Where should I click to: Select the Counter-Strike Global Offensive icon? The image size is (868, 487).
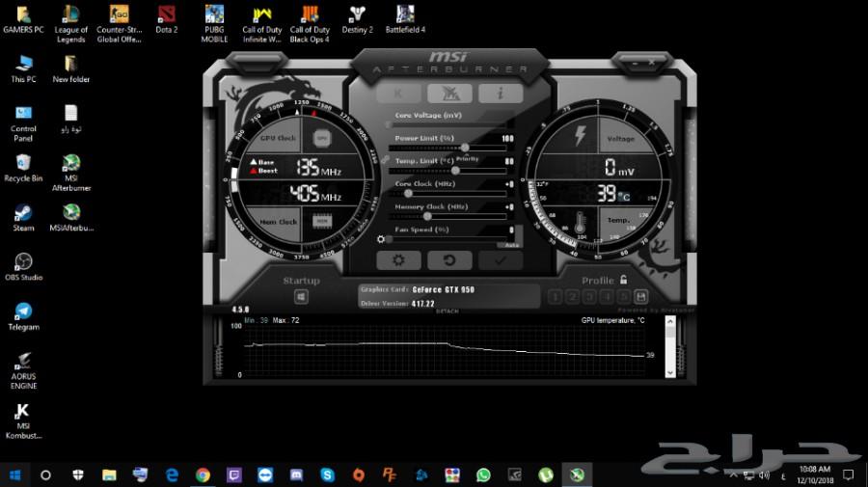tap(119, 24)
